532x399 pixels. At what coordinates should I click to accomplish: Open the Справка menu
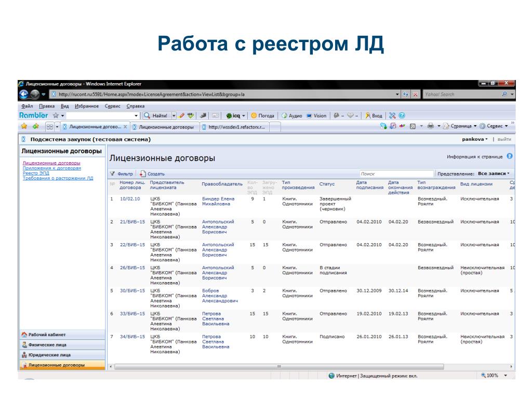click(136, 106)
